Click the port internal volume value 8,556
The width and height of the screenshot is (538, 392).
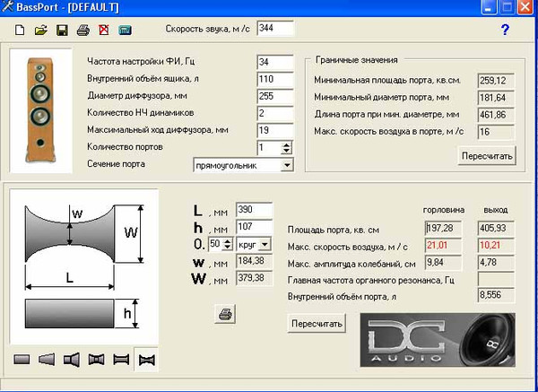click(496, 295)
